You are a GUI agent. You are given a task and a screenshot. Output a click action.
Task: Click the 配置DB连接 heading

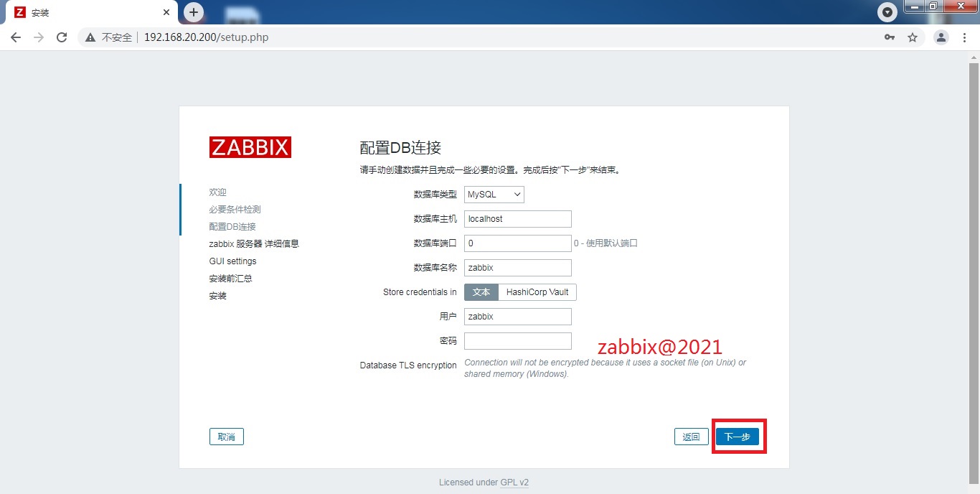(x=400, y=148)
